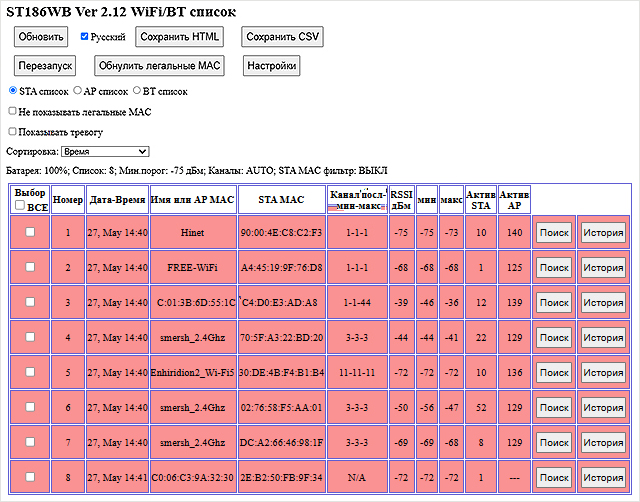The width and height of the screenshot is (640, 502).
Task: Select the BT список radio option
Action: click(x=137, y=91)
